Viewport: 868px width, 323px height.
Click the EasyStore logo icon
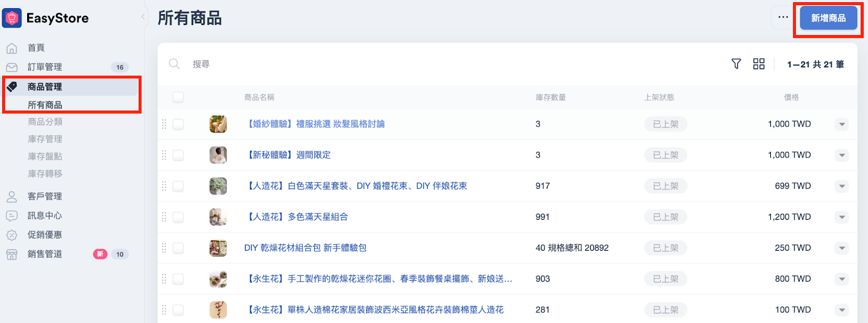pos(12,18)
